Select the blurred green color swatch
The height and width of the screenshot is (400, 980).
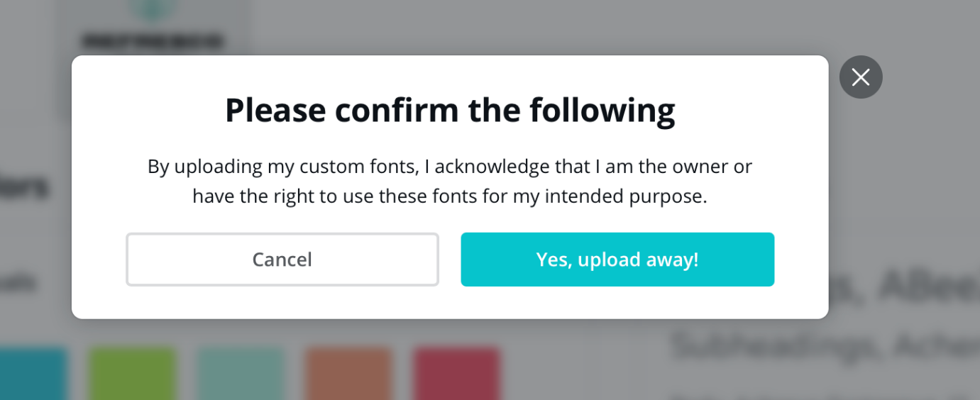(132, 374)
